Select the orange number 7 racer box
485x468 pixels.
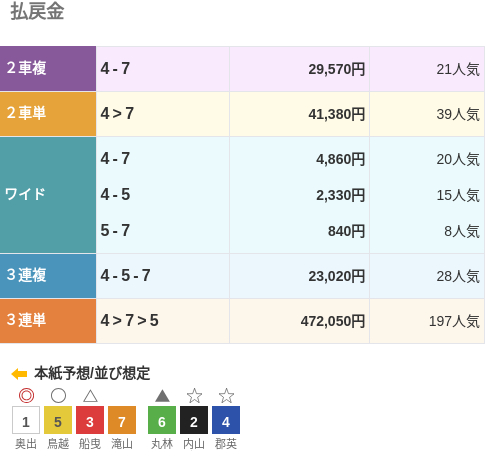coord(122,420)
